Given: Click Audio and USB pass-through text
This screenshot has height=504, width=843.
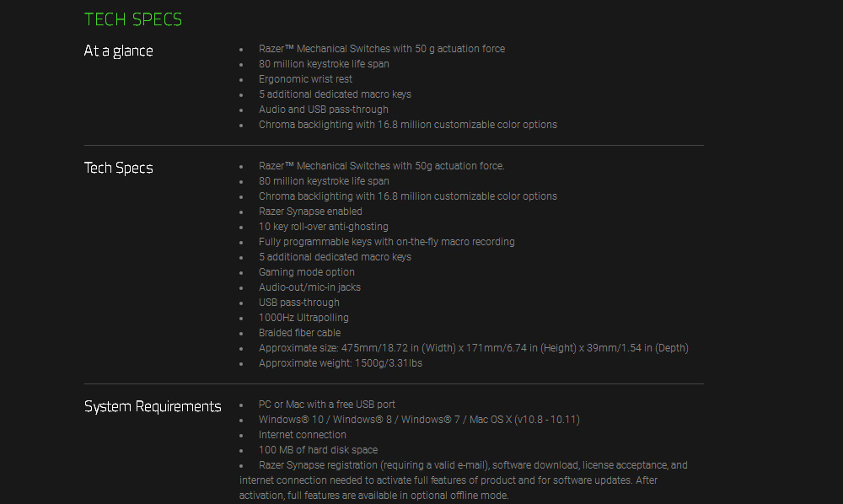Looking at the screenshot, I should pyautogui.click(x=323, y=109).
